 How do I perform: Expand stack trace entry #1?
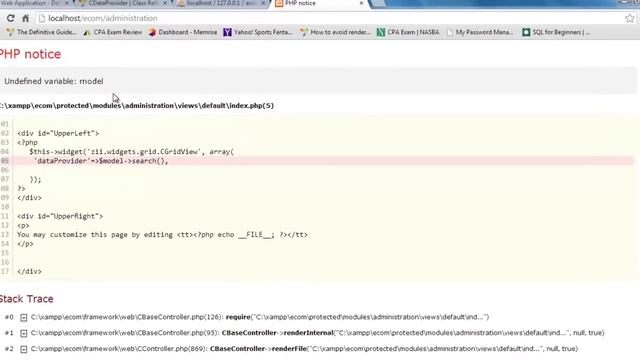coord(24,333)
